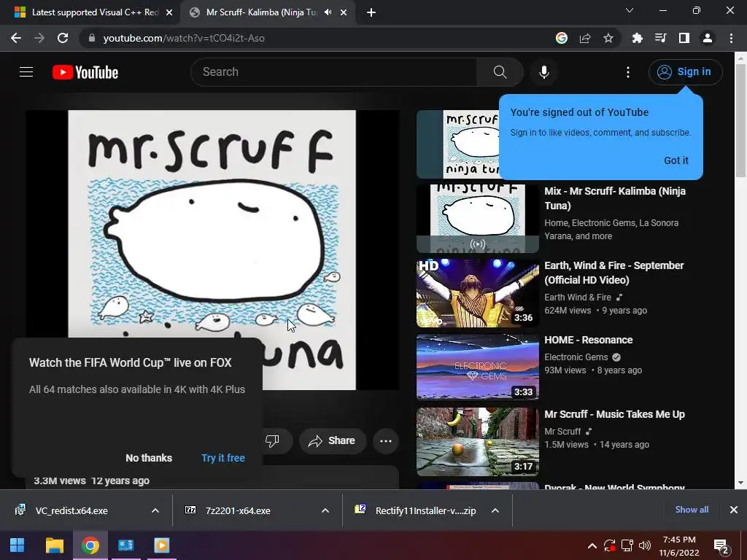Mute the Mr Scruff tab via speaker icon
Image resolution: width=747 pixels, height=560 pixels.
click(328, 12)
